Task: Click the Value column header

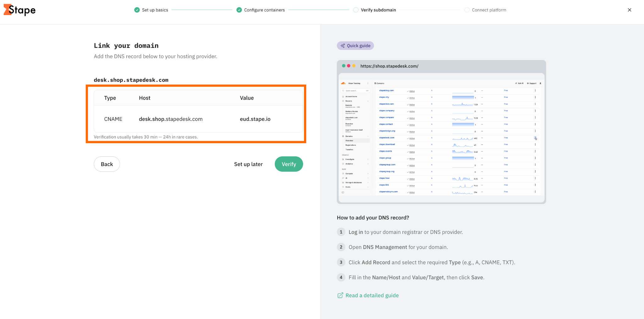Action: coord(247,98)
